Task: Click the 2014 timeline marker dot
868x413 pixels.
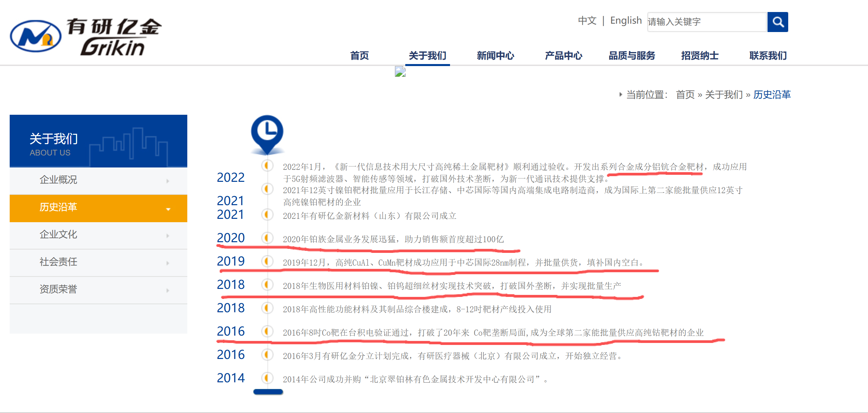Action: pyautogui.click(x=267, y=378)
